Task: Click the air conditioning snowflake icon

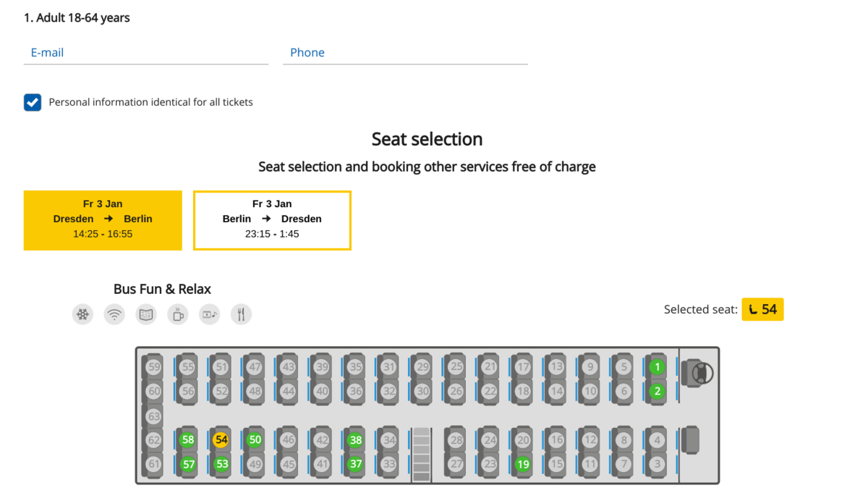Action: click(x=83, y=314)
